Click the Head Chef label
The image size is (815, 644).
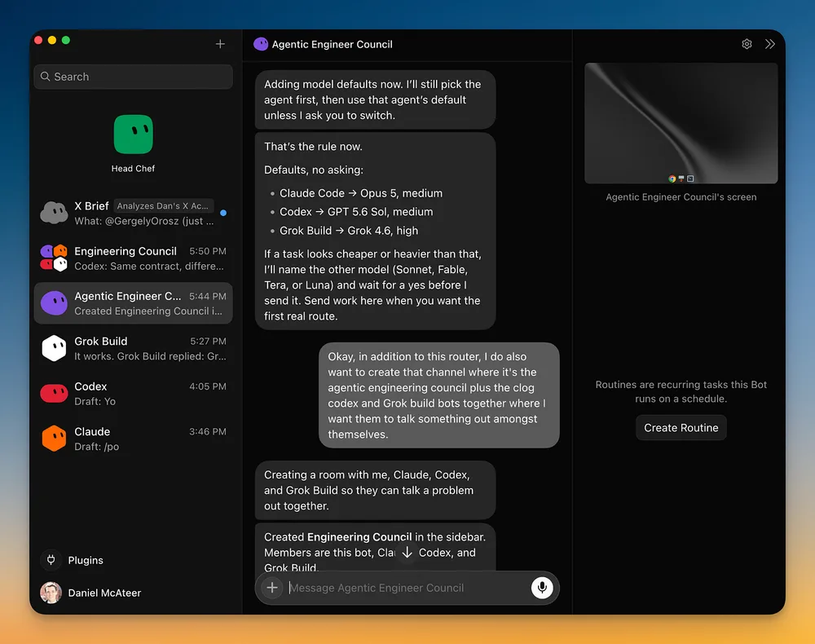(133, 169)
